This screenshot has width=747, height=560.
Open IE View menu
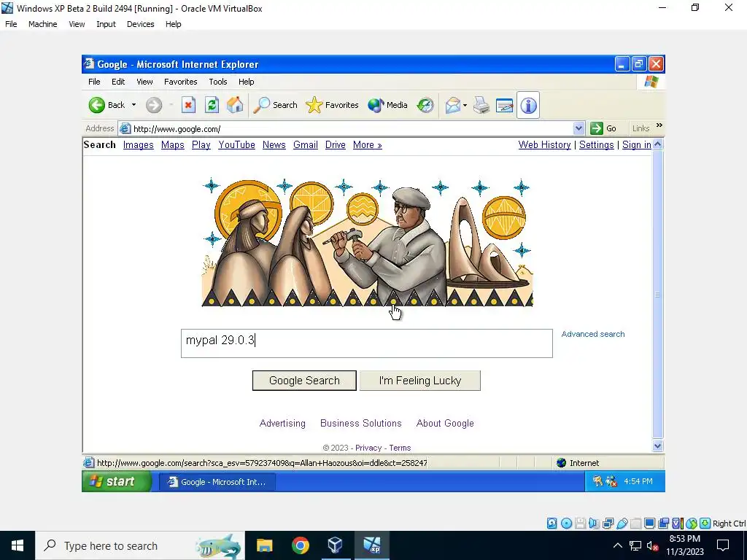pos(144,82)
